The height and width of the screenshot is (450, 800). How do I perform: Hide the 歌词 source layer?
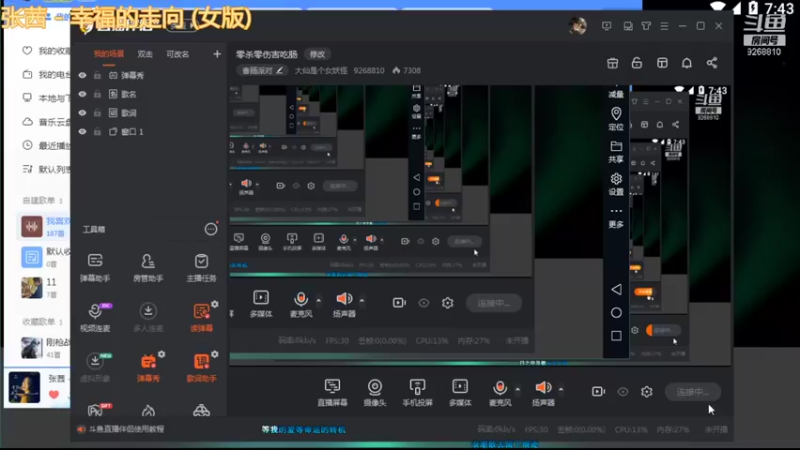point(82,113)
